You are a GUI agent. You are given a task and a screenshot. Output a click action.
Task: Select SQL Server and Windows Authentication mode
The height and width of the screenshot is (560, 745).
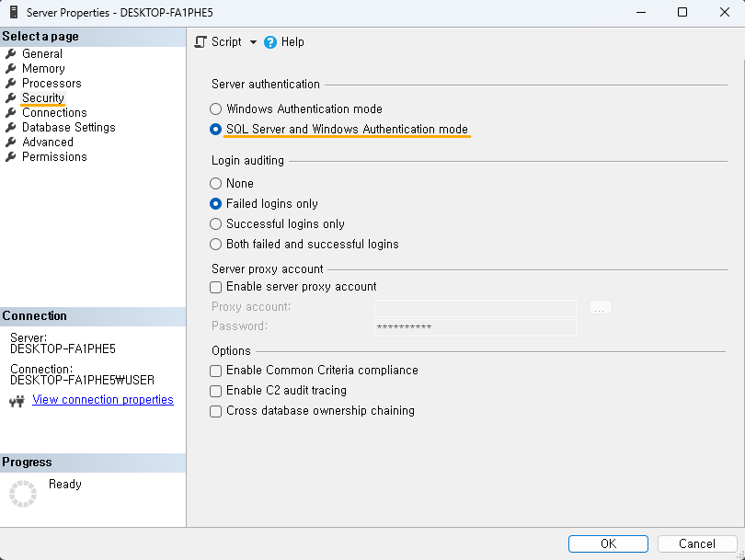[x=216, y=129]
